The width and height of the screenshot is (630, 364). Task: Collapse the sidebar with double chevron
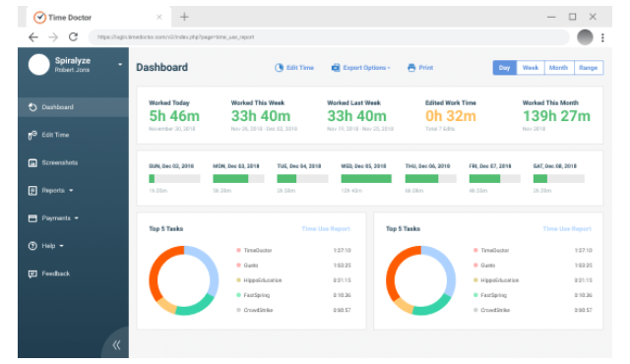click(x=116, y=344)
